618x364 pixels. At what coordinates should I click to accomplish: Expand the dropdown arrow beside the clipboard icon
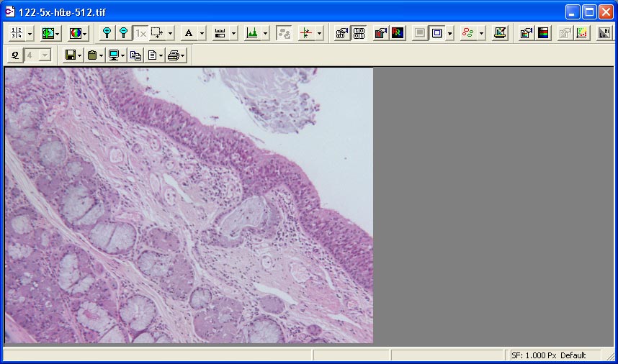(102, 55)
